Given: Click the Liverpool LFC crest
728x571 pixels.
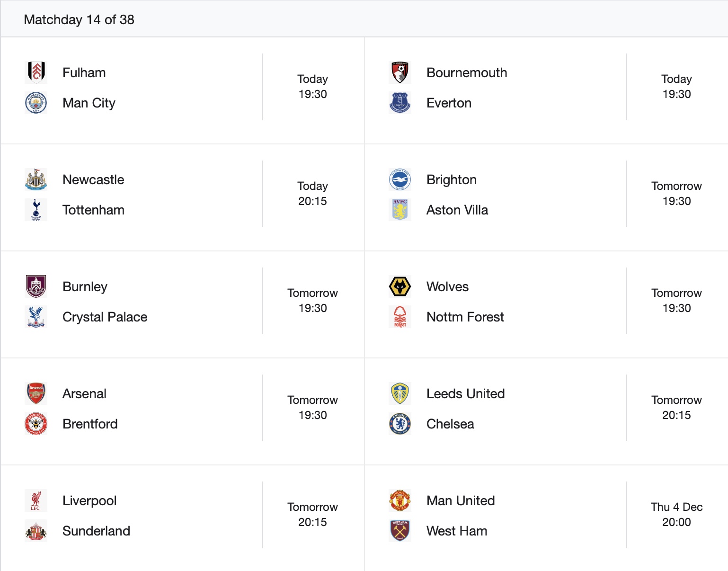Looking at the screenshot, I should coord(36,500).
